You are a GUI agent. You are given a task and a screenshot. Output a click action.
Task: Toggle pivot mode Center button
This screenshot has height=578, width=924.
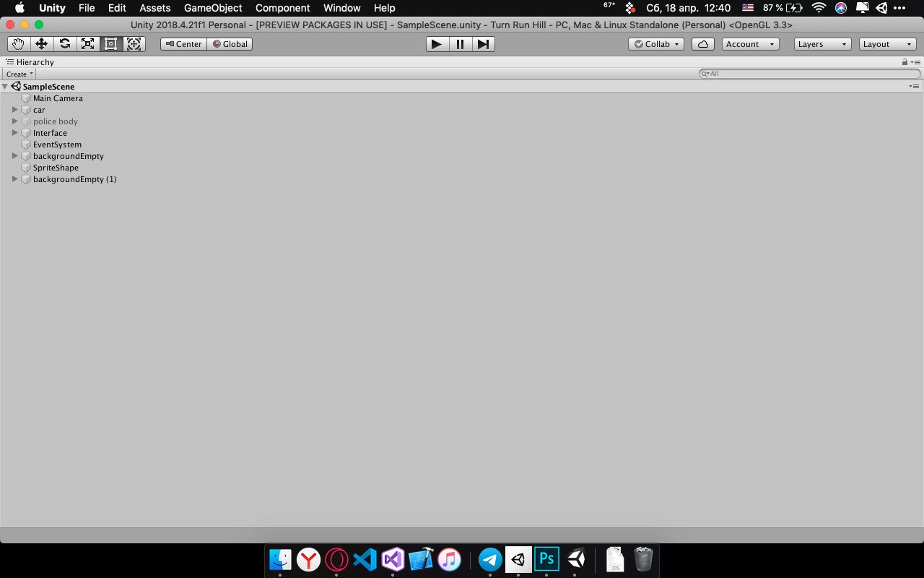click(183, 44)
